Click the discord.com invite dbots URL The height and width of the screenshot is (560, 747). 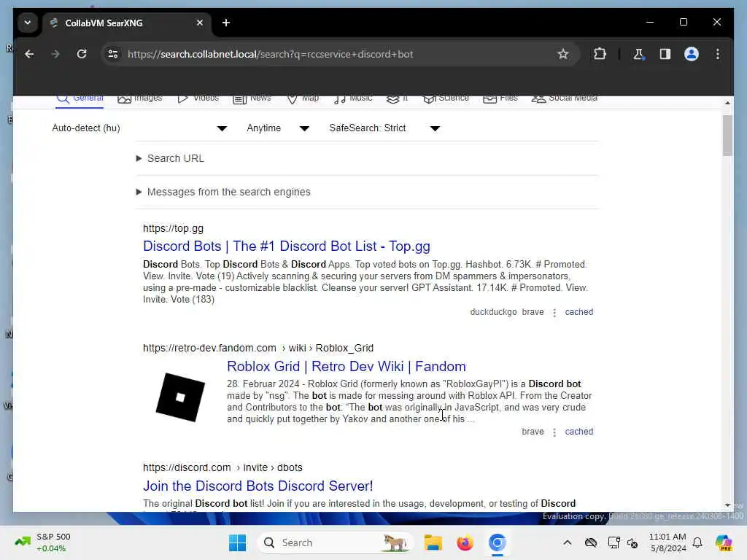tap(222, 467)
